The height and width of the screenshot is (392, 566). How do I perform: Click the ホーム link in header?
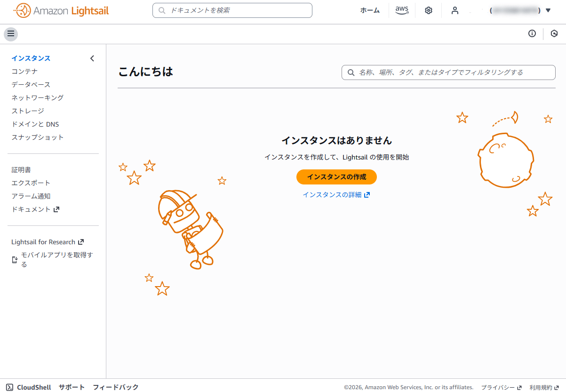click(370, 10)
